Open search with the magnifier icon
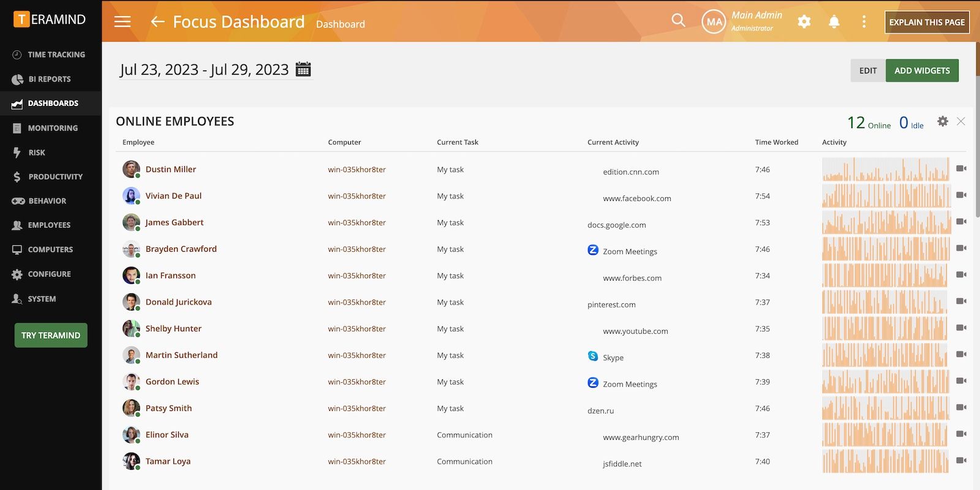The width and height of the screenshot is (980, 490). [x=678, y=20]
